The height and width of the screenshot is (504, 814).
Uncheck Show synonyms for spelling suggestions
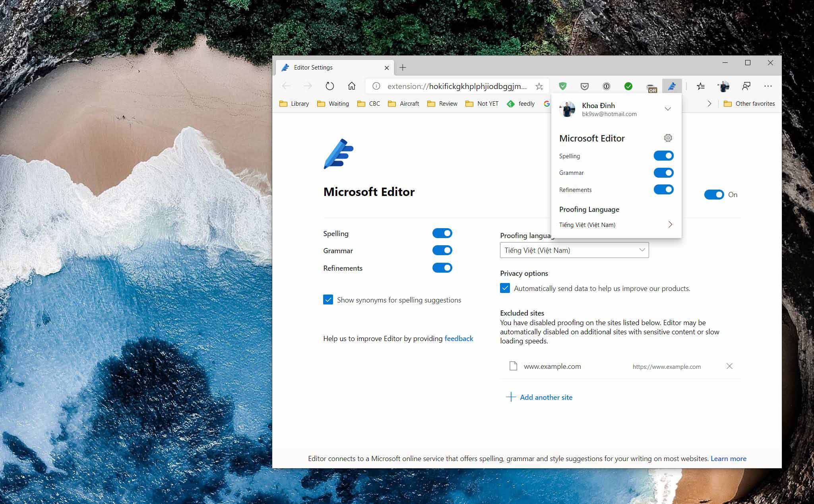[328, 300]
